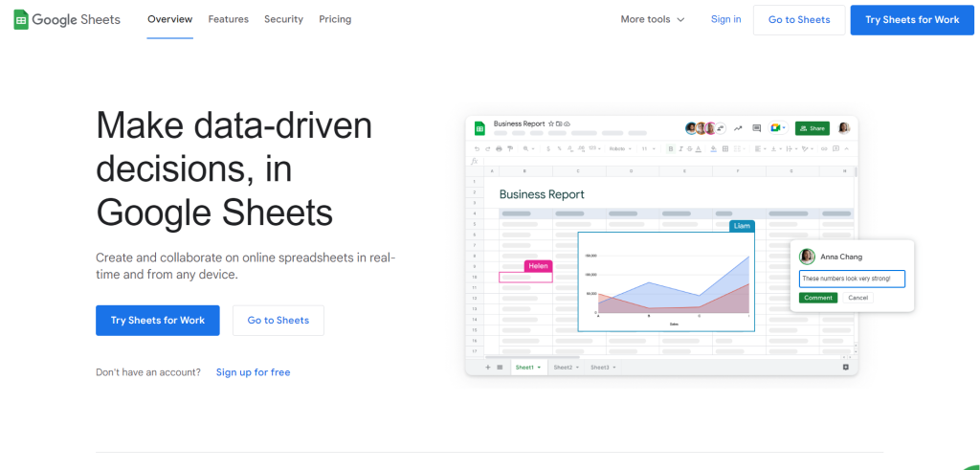Open the vertical align dropdown

775,148
